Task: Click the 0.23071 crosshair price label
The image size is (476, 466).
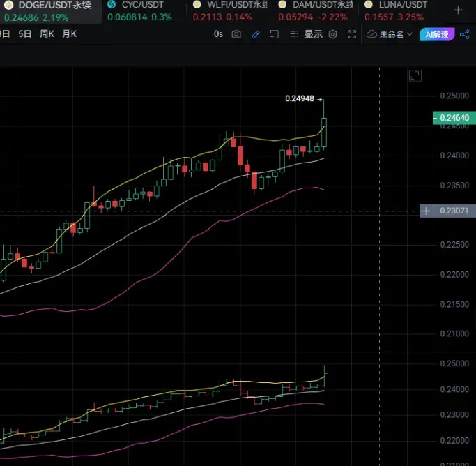Action: [454, 211]
